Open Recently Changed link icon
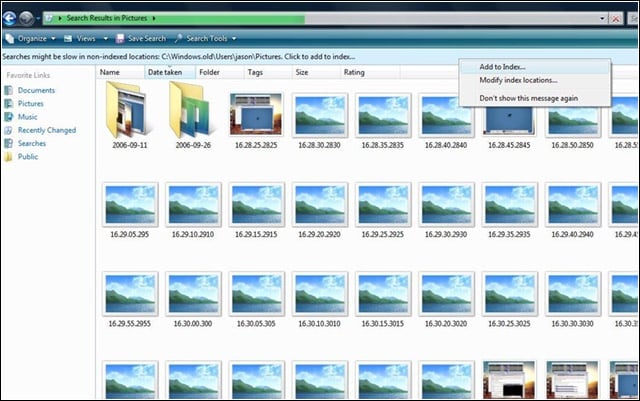This screenshot has height=401, width=640. click(9, 130)
